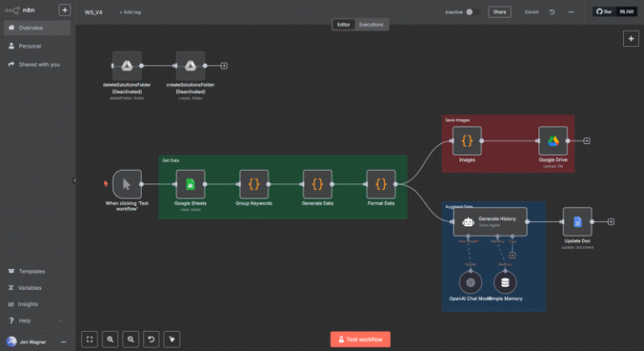Viewport: 644px width, 351px height.
Task: Open the three-dot workflow options menu
Action: click(x=571, y=13)
